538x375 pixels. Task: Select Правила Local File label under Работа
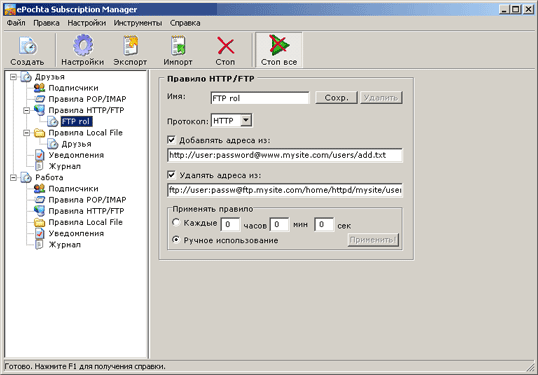[85, 222]
